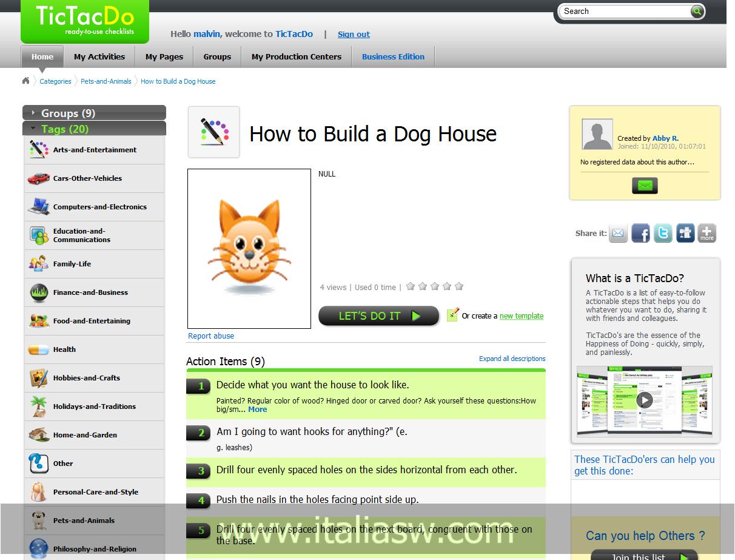Click Pets-and-Animals breadcrumb link

[106, 81]
